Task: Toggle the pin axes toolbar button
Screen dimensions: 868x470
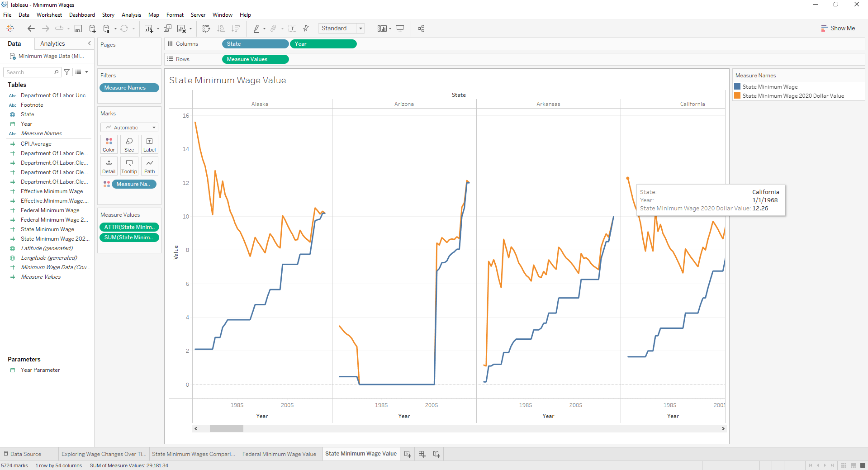Action: point(306,28)
